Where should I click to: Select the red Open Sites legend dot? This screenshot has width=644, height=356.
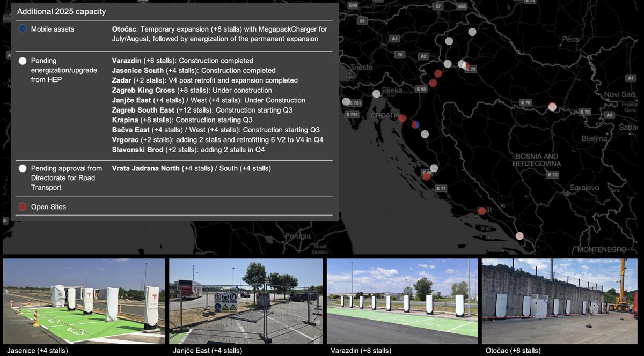coord(22,206)
